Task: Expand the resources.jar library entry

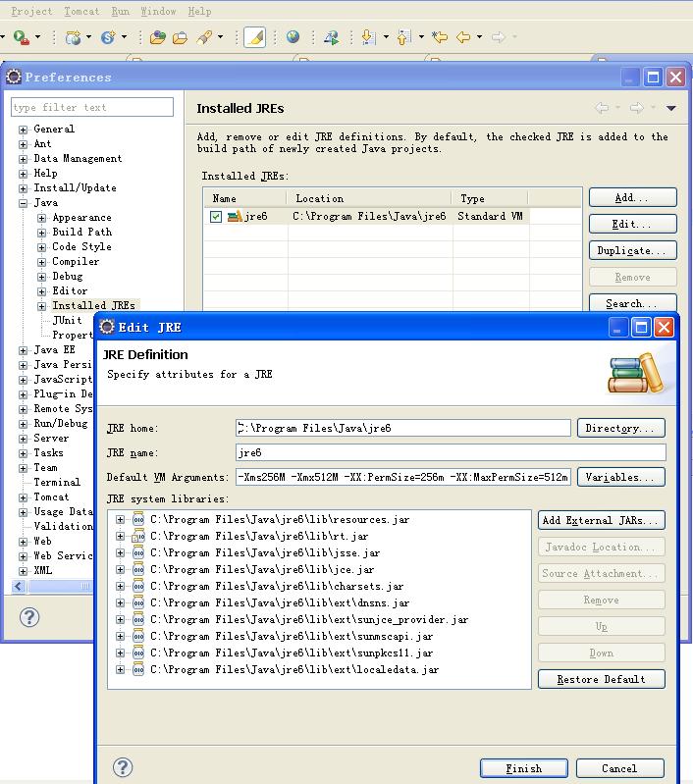Action: 120,519
